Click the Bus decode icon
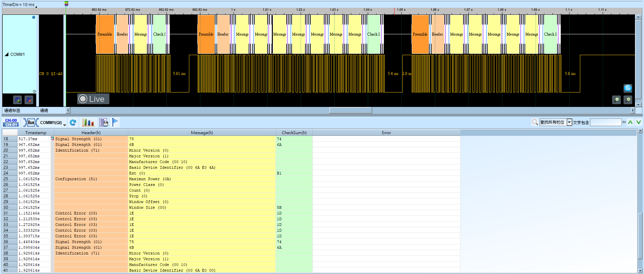The image size is (644, 274). pos(31,122)
